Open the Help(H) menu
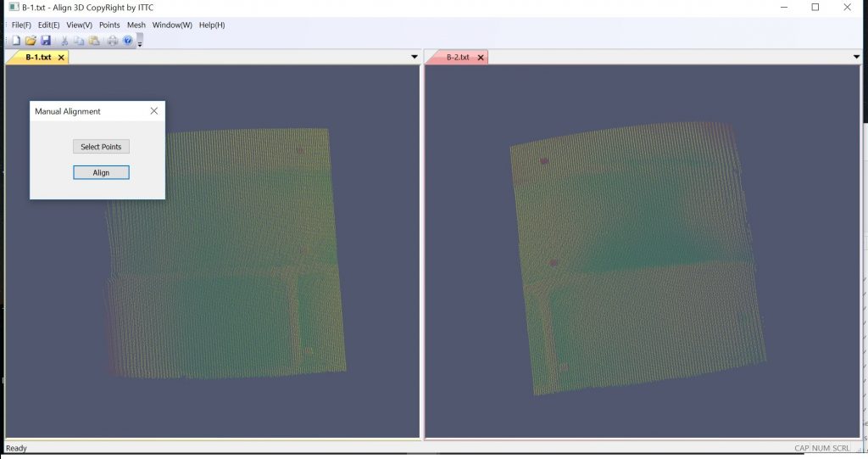 coord(212,25)
